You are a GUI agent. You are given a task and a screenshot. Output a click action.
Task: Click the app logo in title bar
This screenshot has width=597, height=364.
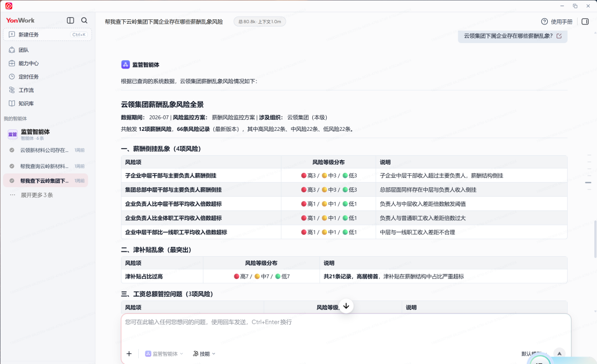(9, 6)
